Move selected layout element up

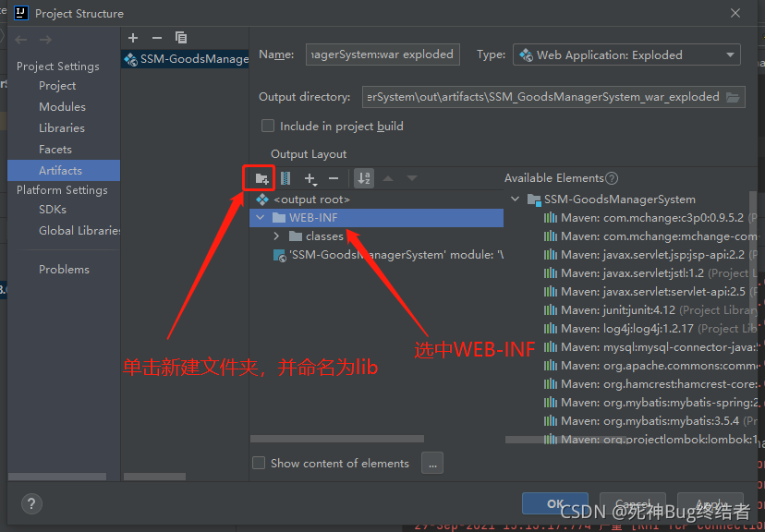tap(388, 178)
